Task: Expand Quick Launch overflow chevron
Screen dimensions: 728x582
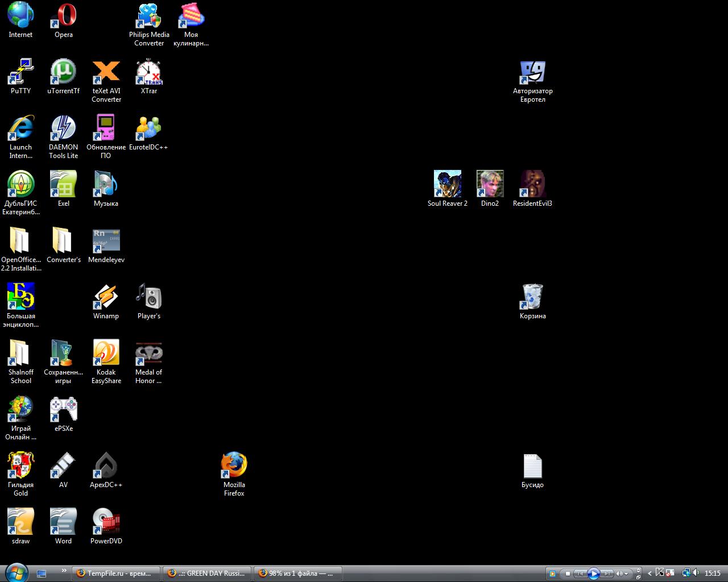Action: [x=64, y=571]
